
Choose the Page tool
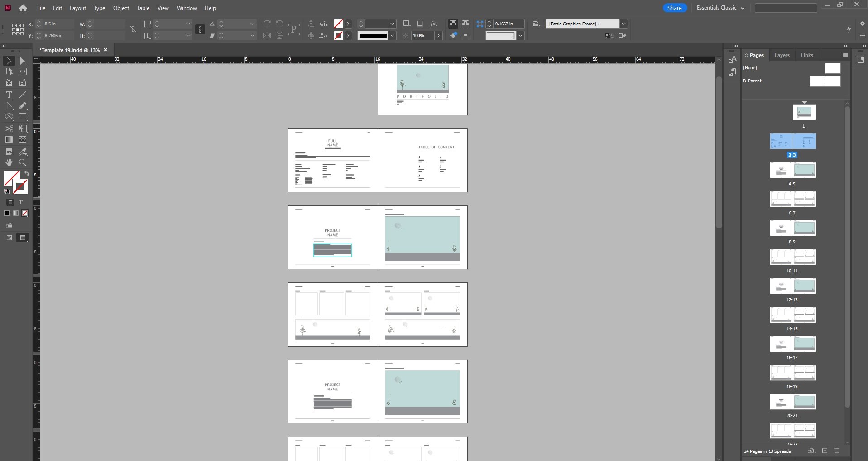(x=9, y=71)
